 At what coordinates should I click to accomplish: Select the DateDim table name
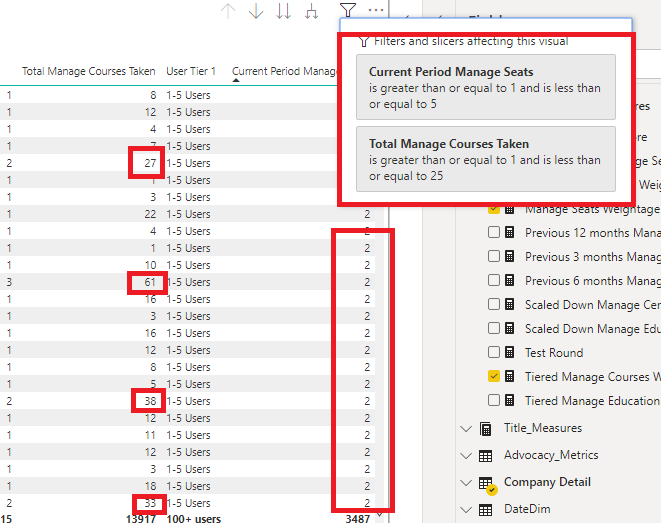pos(527,509)
